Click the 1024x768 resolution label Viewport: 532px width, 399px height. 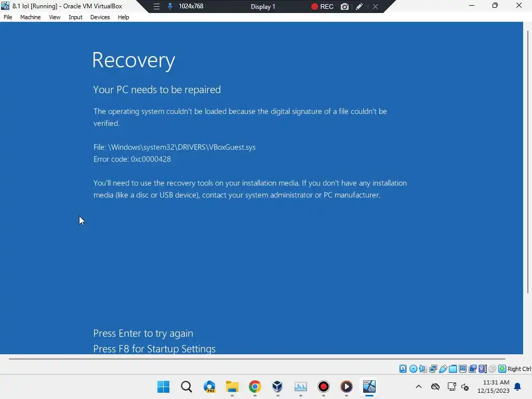point(191,6)
